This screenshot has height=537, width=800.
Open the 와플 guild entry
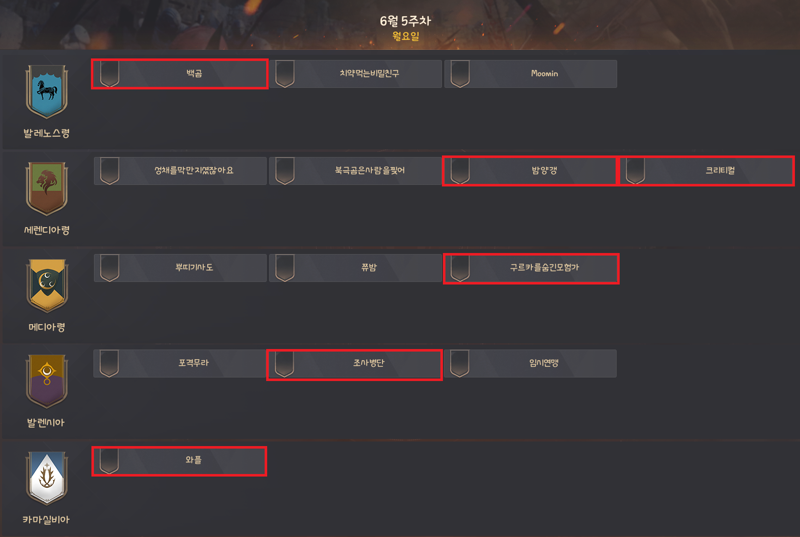(x=179, y=461)
